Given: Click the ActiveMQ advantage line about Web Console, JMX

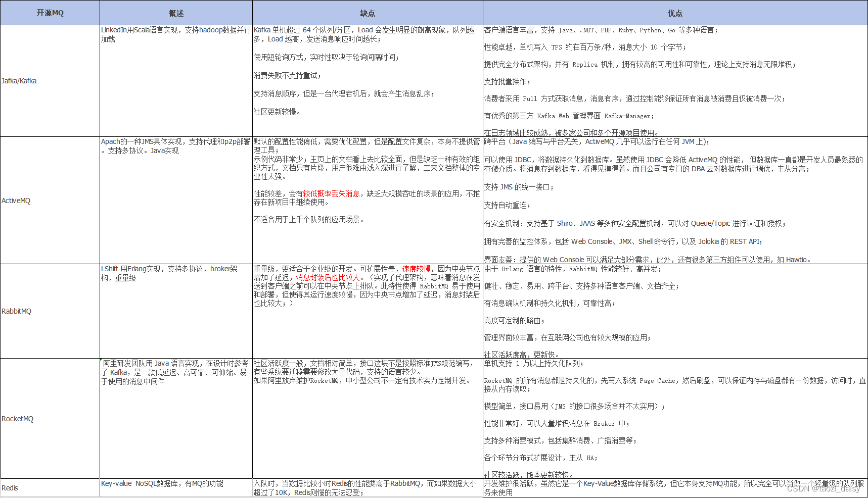Looking at the screenshot, I should [x=623, y=241].
